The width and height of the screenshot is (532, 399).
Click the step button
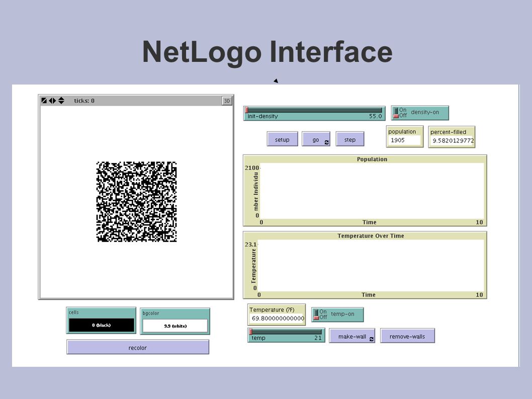350,139
